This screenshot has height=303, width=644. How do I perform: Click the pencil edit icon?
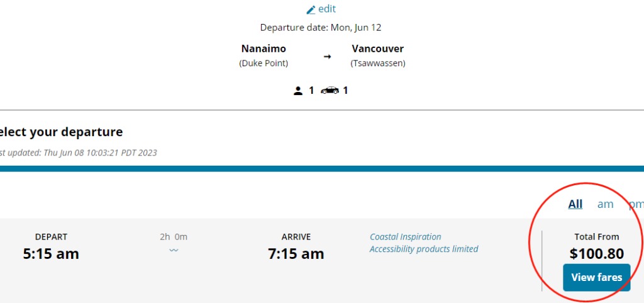[x=311, y=9]
